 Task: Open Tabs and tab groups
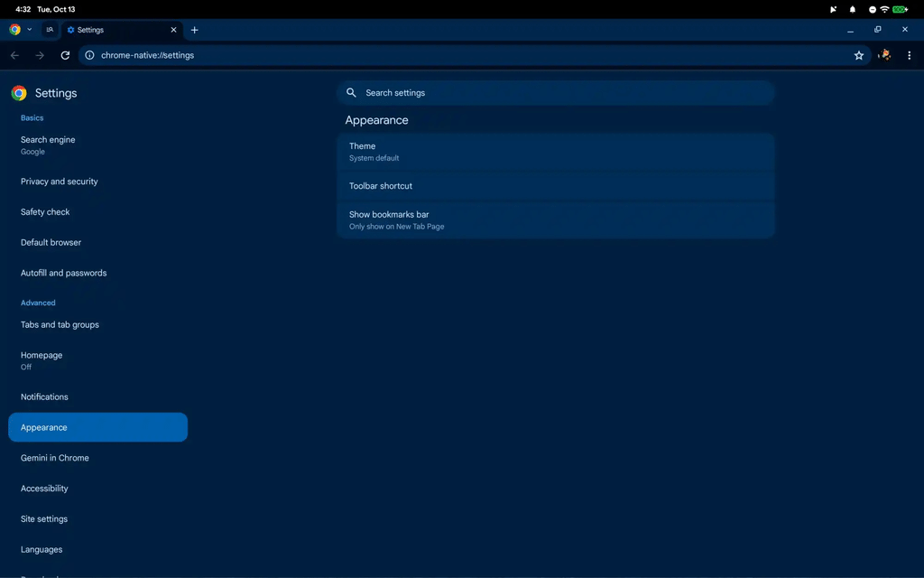tap(97, 325)
